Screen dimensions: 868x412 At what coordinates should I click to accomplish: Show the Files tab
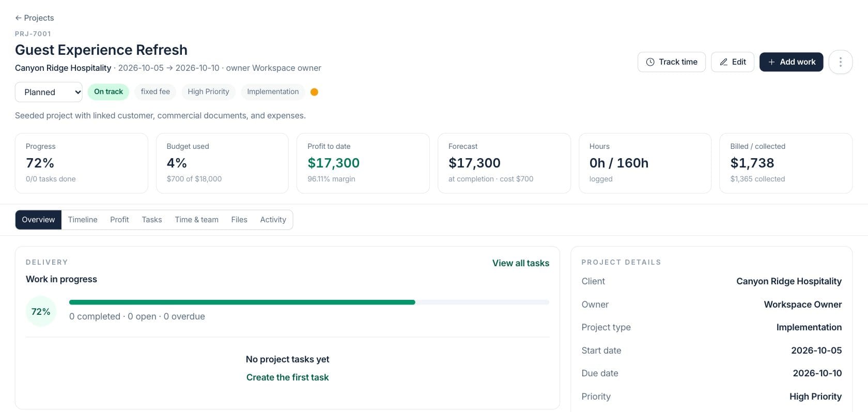click(239, 220)
